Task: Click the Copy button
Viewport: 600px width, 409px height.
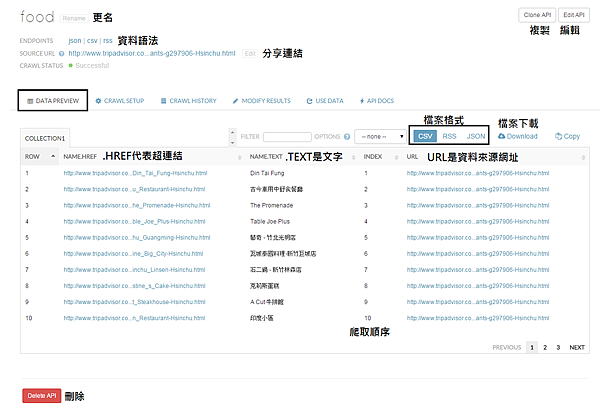Action: point(567,136)
